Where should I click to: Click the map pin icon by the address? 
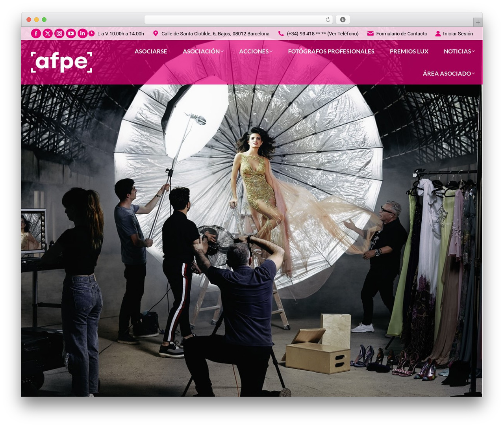coord(156,33)
